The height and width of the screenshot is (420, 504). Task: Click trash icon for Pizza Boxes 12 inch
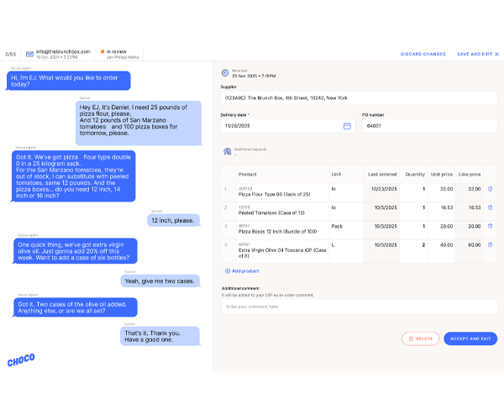(x=491, y=226)
